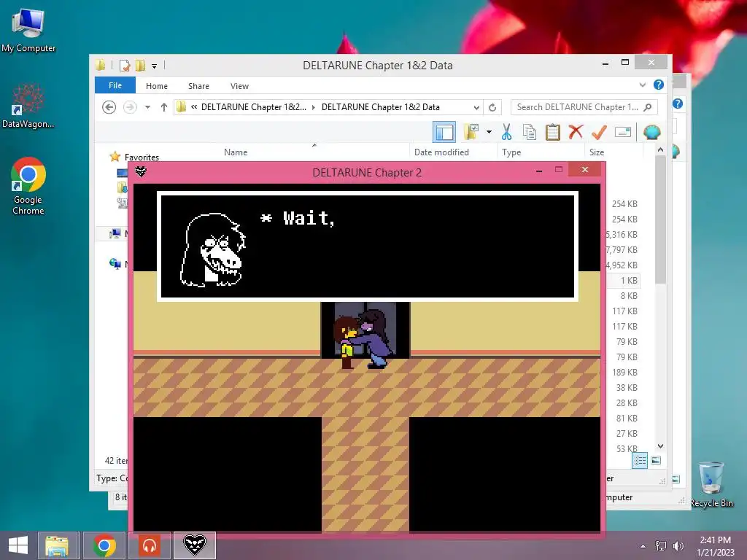
Task: Open the View ribbon tab
Action: coord(239,86)
